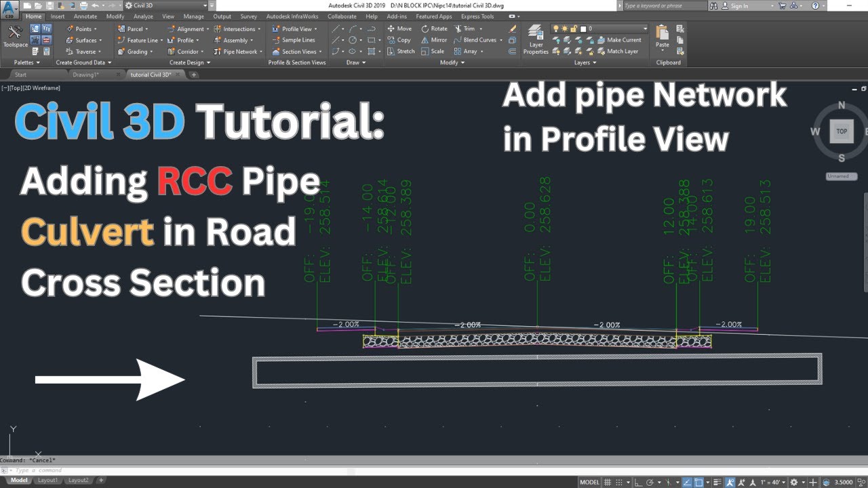868x488 pixels.
Task: Open Layer Properties manager
Action: 536,39
